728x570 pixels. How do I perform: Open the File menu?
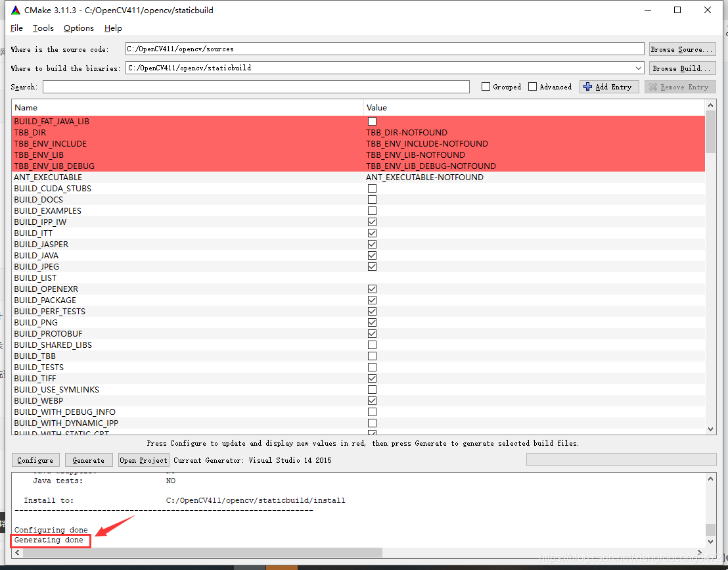[x=16, y=28]
